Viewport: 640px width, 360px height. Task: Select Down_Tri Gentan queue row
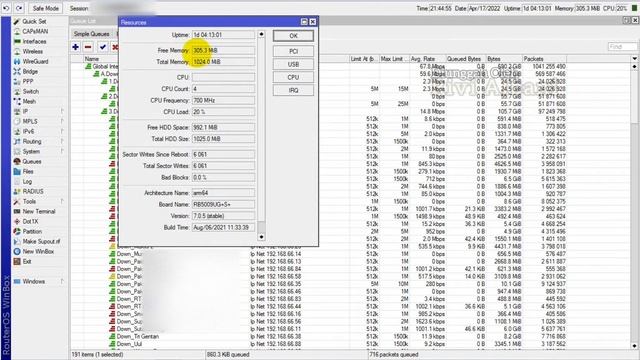(351, 337)
